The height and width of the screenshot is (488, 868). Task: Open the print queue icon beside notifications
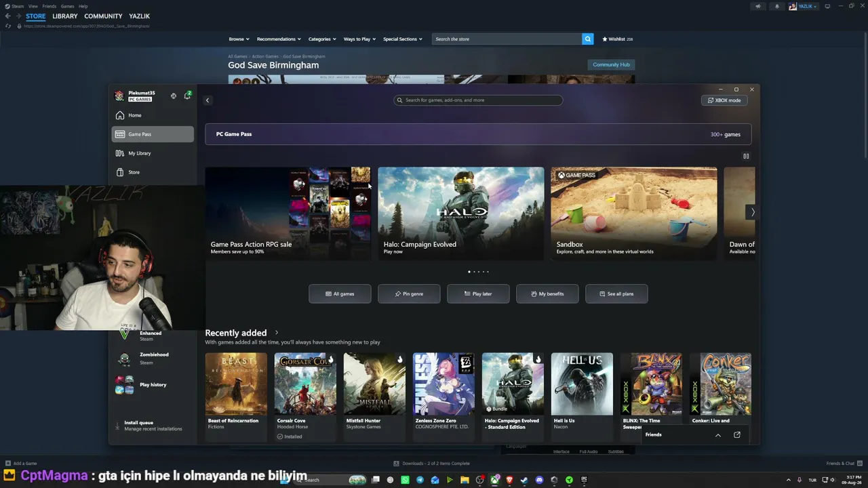click(174, 96)
